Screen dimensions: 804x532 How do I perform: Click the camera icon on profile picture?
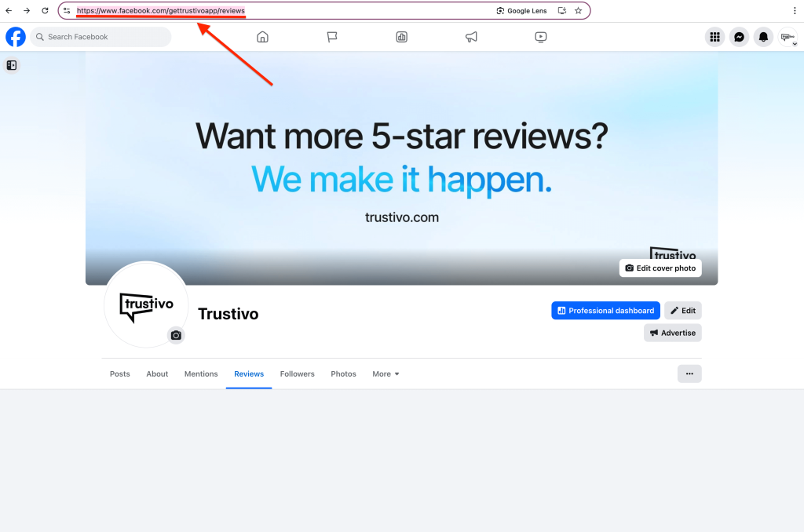[x=176, y=335]
